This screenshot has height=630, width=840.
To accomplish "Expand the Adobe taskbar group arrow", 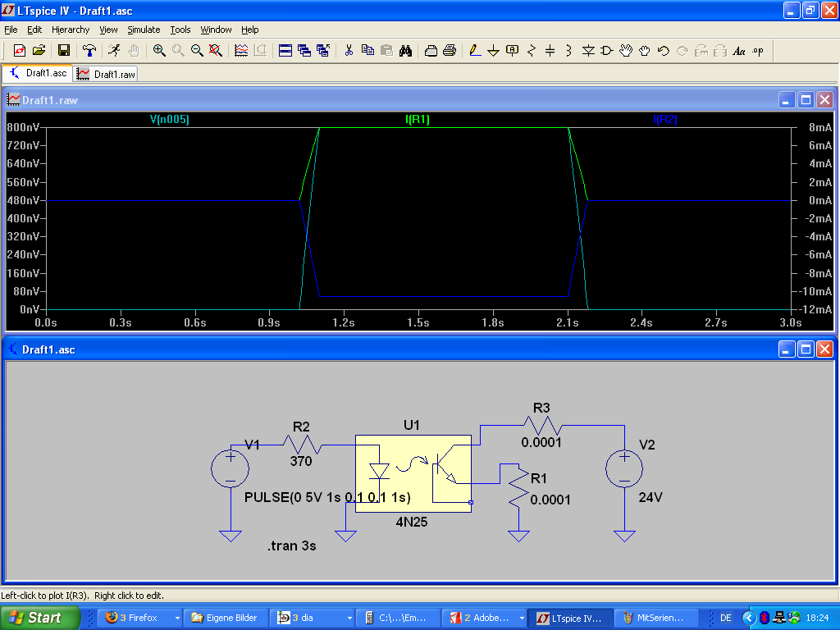I will 522,619.
